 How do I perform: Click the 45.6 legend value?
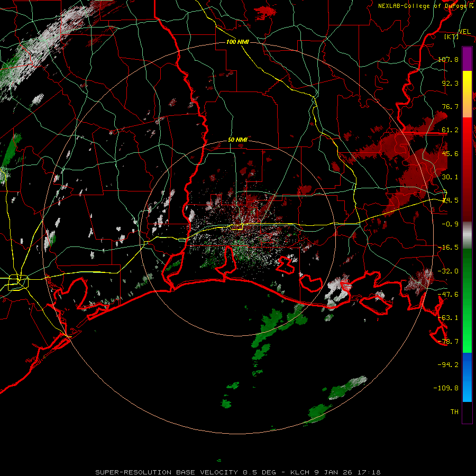coord(450,153)
